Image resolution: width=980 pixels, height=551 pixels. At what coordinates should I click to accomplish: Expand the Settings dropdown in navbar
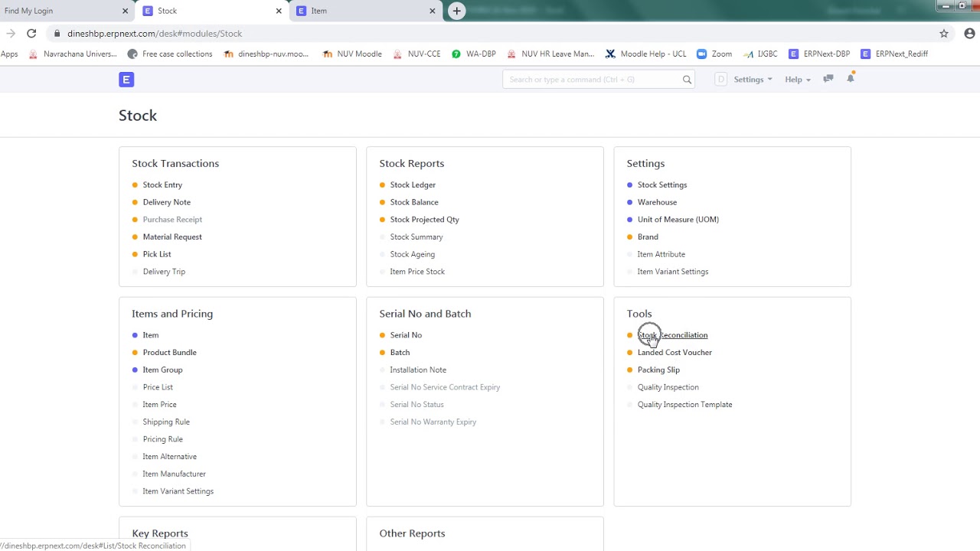click(752, 80)
